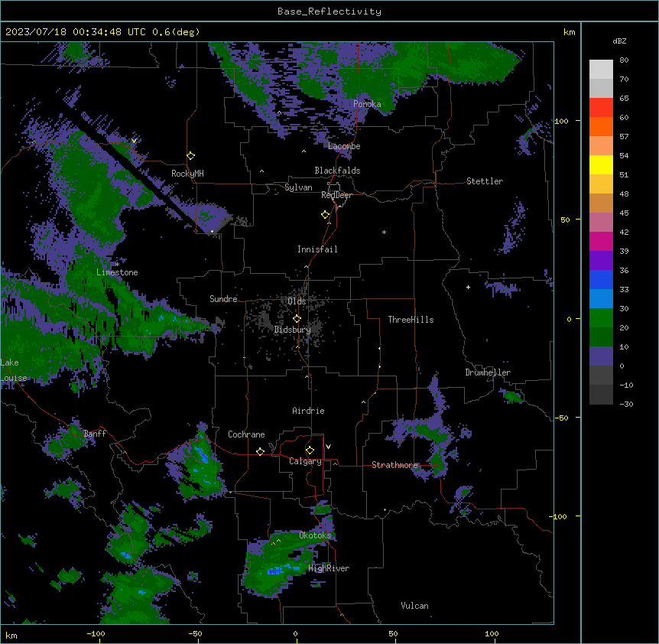Select the -30 value on dBZ legend
The image size is (659, 644).
click(x=626, y=404)
